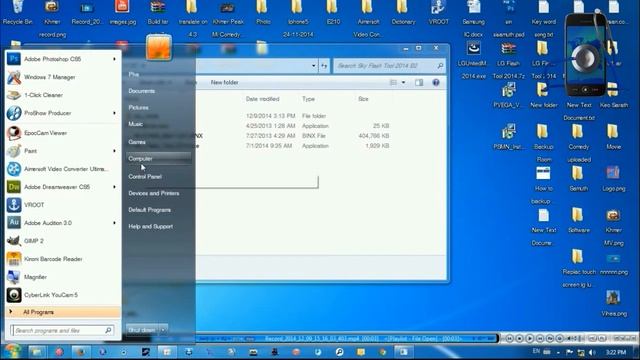Image resolution: width=640 pixels, height=360 pixels.
Task: Open view options dropdown arrow in Explorer
Action: click(403, 82)
